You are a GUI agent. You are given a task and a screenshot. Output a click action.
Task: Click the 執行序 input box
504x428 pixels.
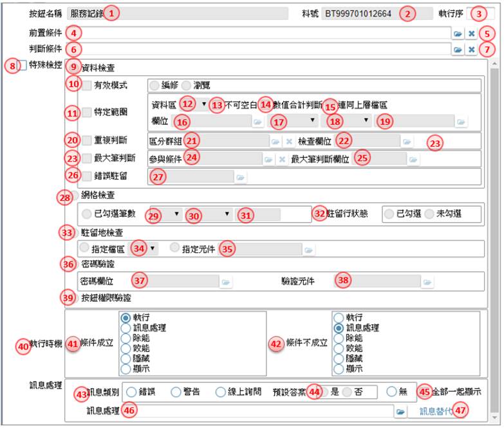coord(481,14)
